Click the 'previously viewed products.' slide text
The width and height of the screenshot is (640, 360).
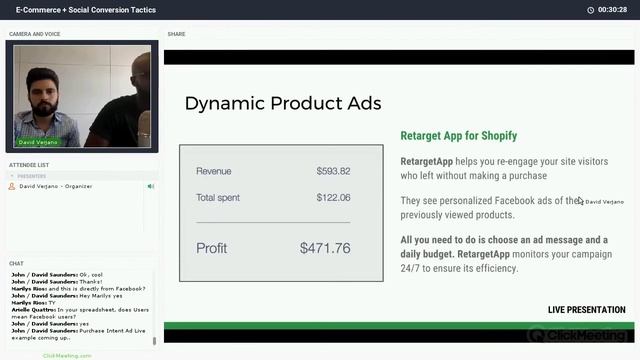(x=458, y=215)
